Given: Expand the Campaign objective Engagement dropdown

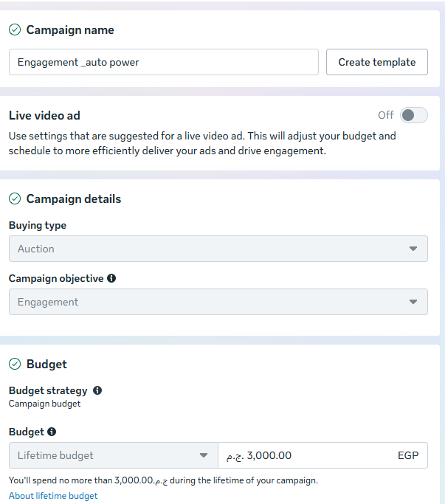Looking at the screenshot, I should (218, 302).
